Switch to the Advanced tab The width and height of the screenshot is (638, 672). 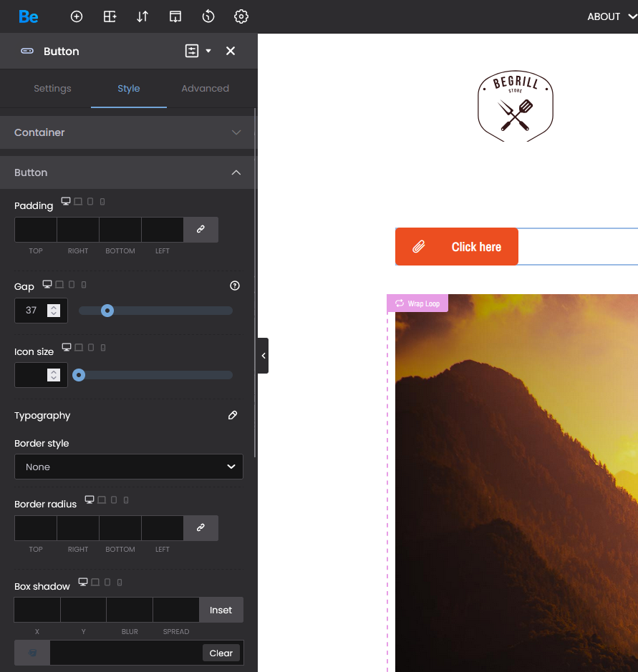pyautogui.click(x=205, y=89)
